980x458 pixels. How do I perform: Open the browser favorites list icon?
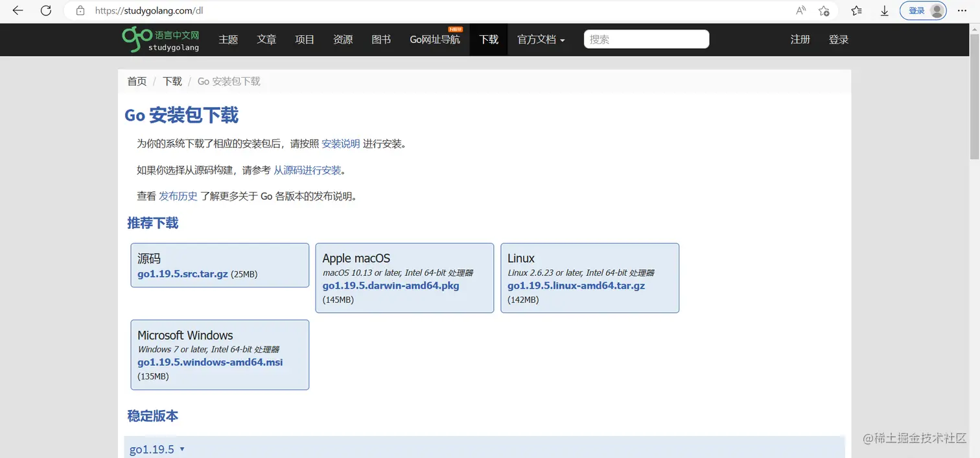(x=856, y=10)
